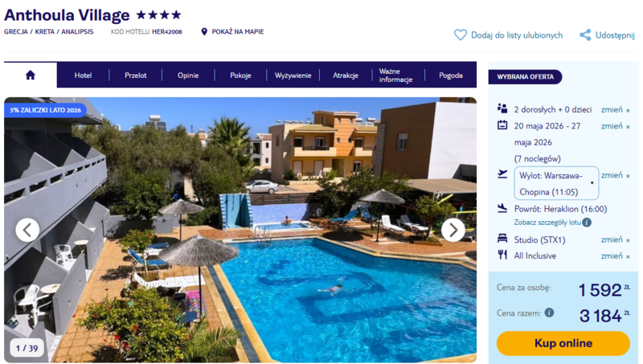Select the Wyżywienie tab
The height and width of the screenshot is (364, 643).
click(293, 76)
